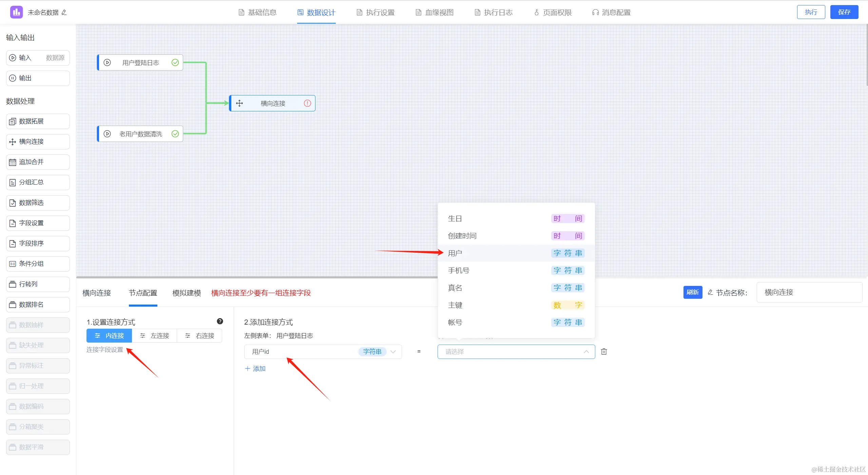Click the 节点名称 input field
868x475 pixels.
pos(809,292)
